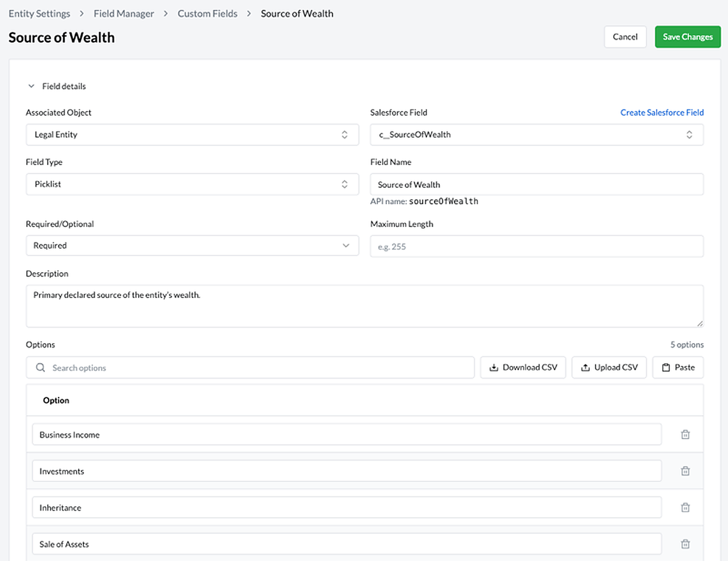Collapse the Field details section
This screenshot has width=728, height=561.
31,86
